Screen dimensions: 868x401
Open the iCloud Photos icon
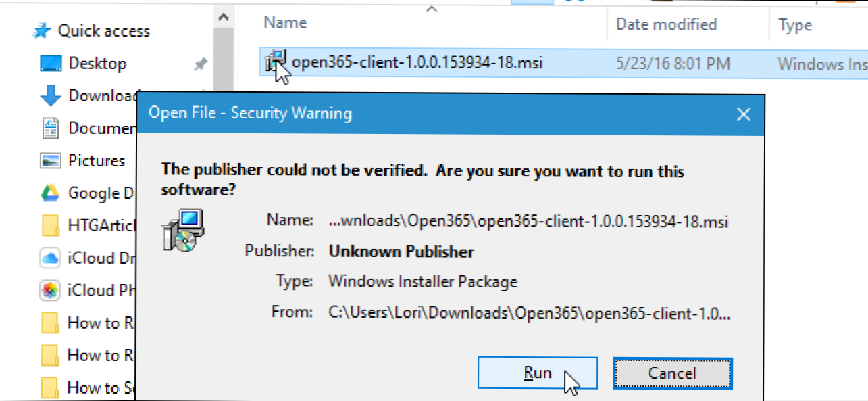pos(51,291)
